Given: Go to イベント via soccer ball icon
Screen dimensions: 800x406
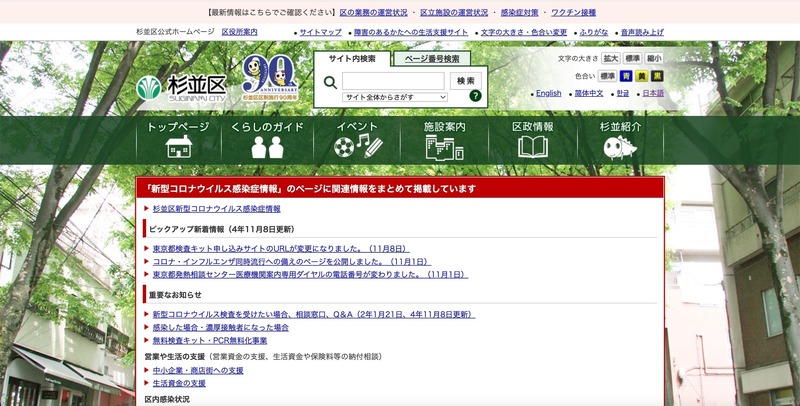Looking at the screenshot, I should click(x=357, y=147).
